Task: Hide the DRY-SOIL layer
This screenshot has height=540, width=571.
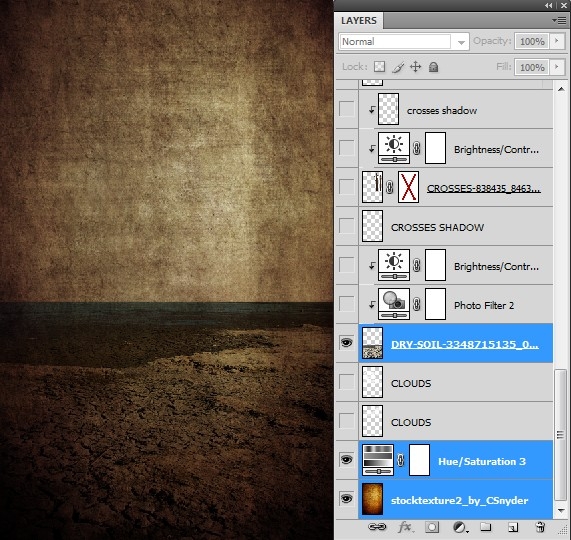Action: 346,343
